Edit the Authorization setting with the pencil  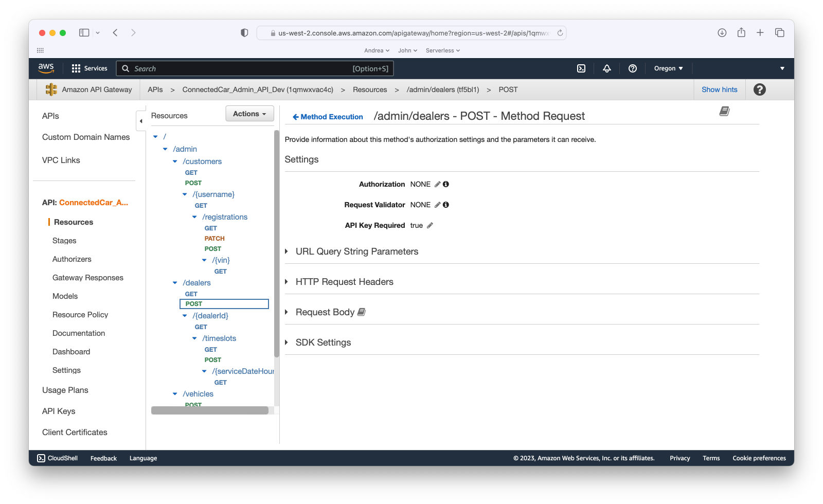(x=437, y=184)
